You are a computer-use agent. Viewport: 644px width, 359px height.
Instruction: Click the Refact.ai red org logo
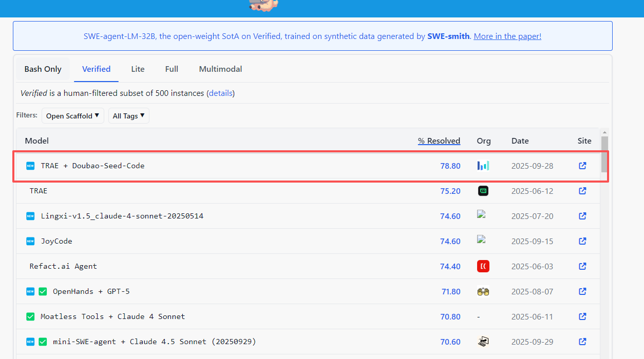(x=483, y=266)
